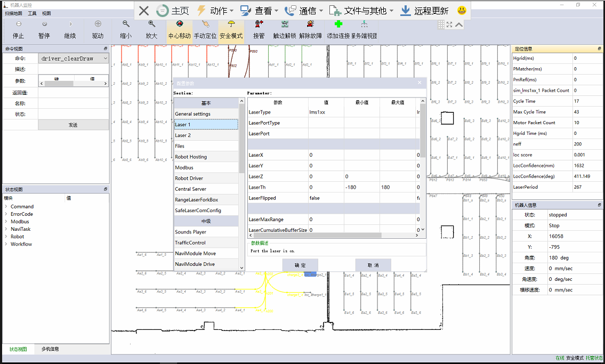Expand the ErrorCode tree node

[6, 214]
